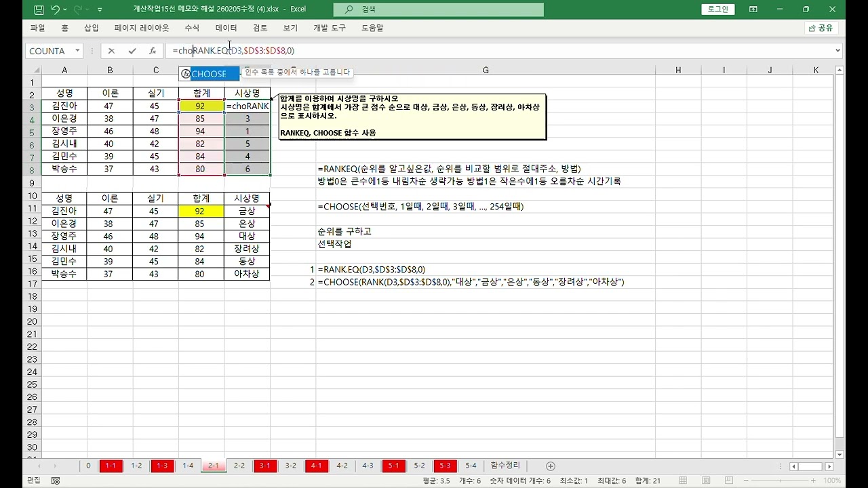
Task: Click the New Sheet plus icon
Action: [551, 466]
